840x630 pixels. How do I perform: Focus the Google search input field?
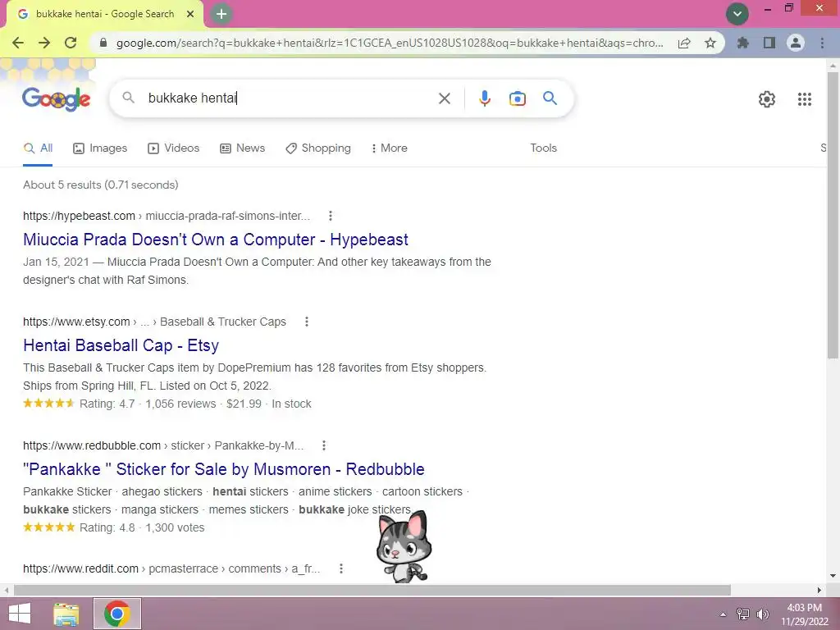pyautogui.click(x=290, y=98)
